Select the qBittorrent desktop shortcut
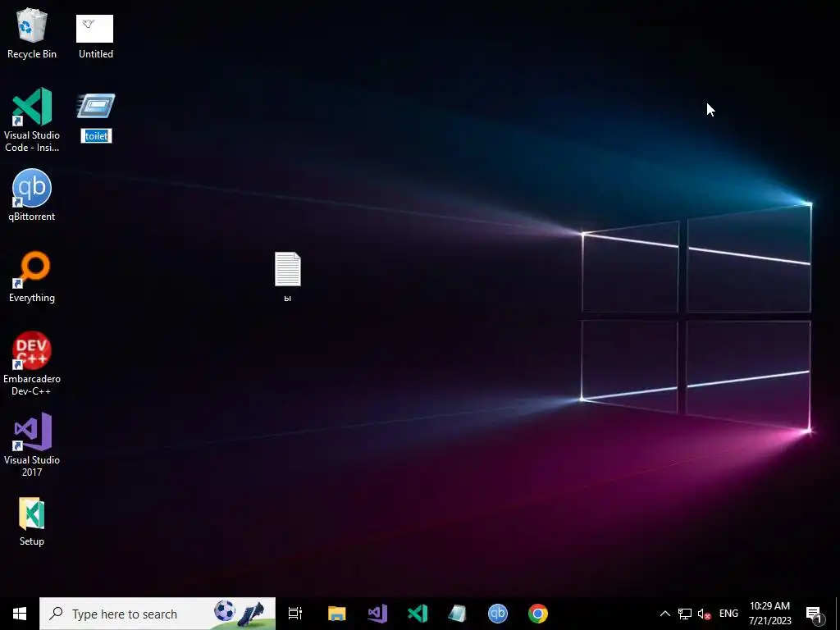This screenshot has width=840, height=630. point(32,195)
